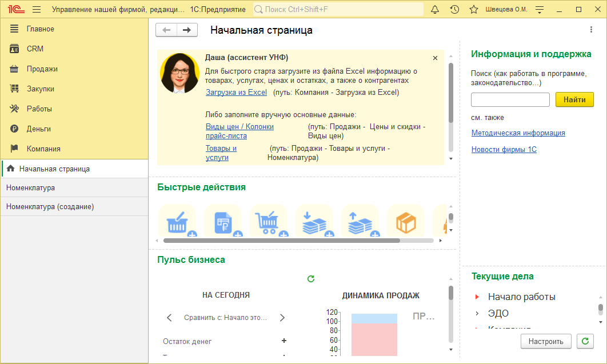
Task: Switch to Начальная страница tab
Action: (x=74, y=169)
